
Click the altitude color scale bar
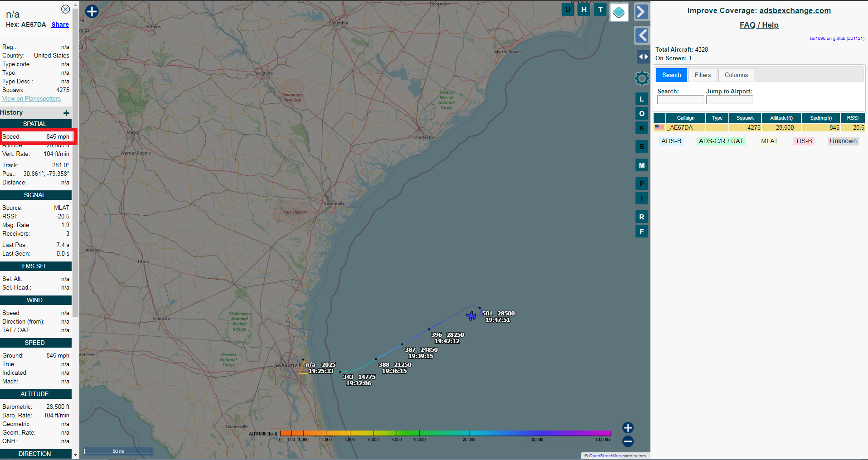445,433
